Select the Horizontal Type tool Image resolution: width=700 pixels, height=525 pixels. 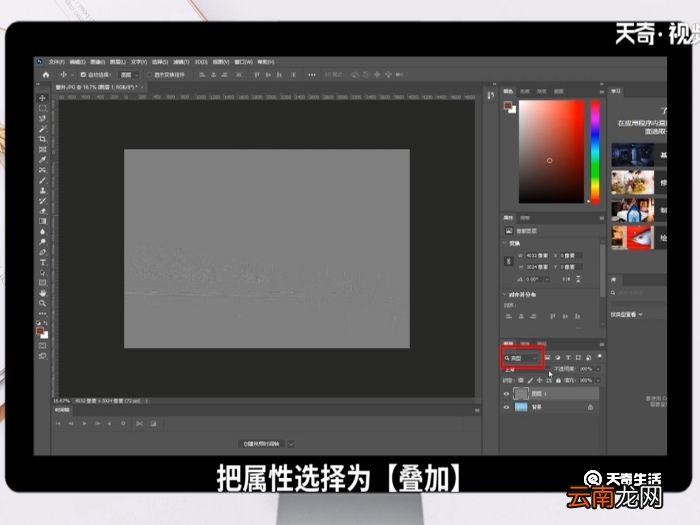point(42,262)
